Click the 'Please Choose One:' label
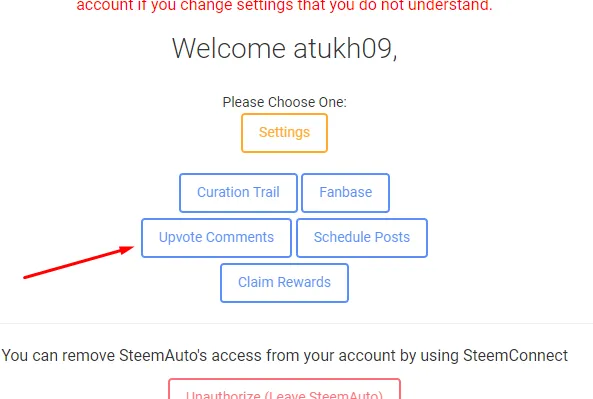The image size is (593, 399). [284, 102]
